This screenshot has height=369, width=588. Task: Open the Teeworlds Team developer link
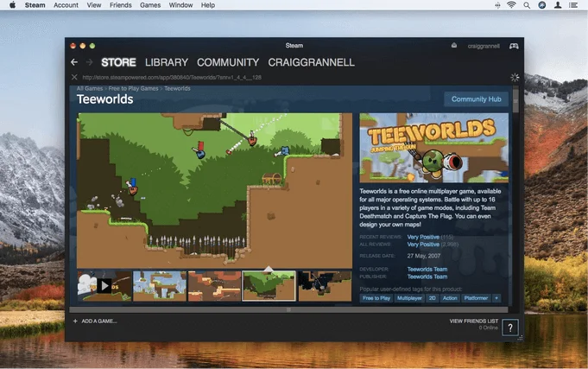point(427,269)
